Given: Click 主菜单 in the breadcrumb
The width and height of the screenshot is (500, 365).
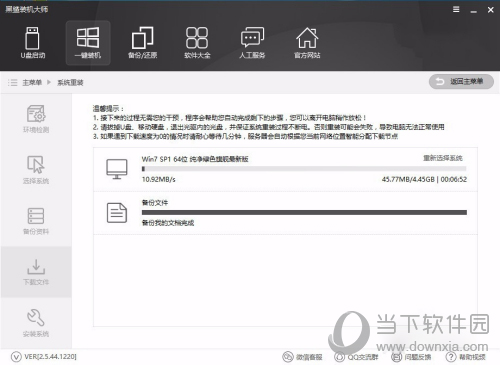Looking at the screenshot, I should [x=32, y=83].
